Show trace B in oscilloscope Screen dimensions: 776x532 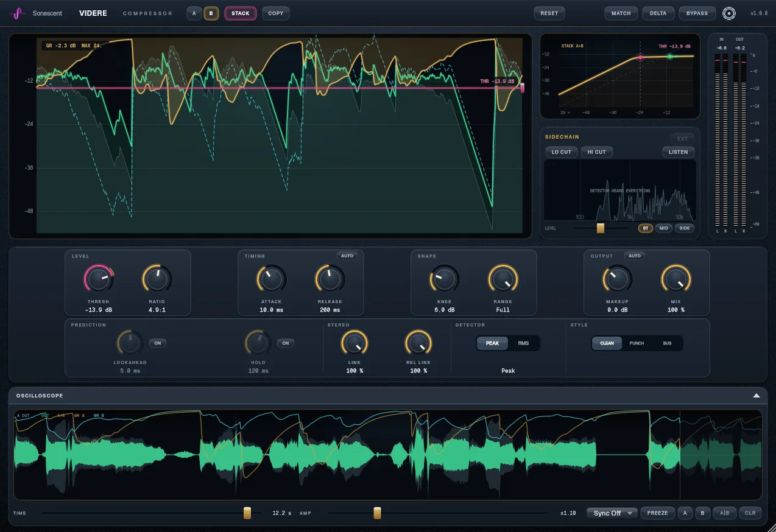point(702,513)
